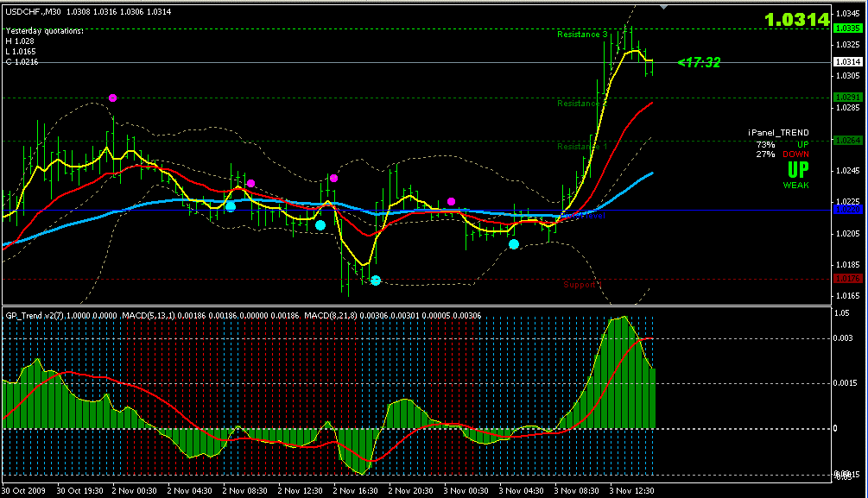Click the green 1.0335 price tag on the scale
The width and height of the screenshot is (868, 498).
tap(847, 28)
